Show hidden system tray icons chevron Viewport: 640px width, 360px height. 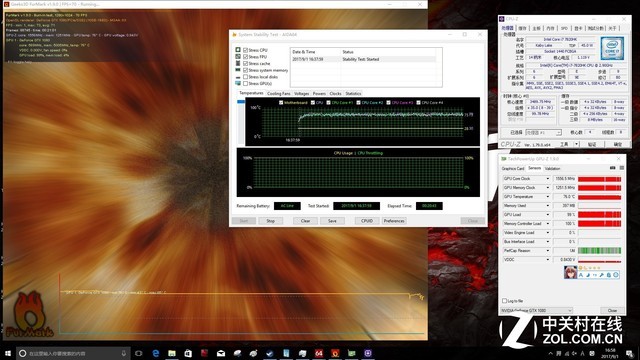tap(550, 353)
